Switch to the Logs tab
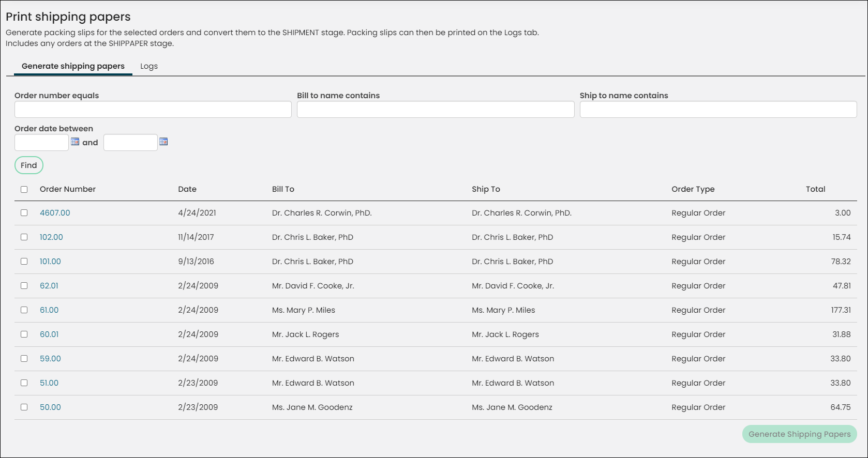 149,66
